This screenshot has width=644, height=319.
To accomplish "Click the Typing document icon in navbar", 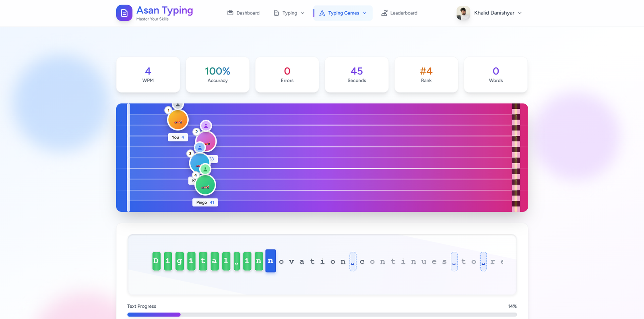I will tap(277, 13).
